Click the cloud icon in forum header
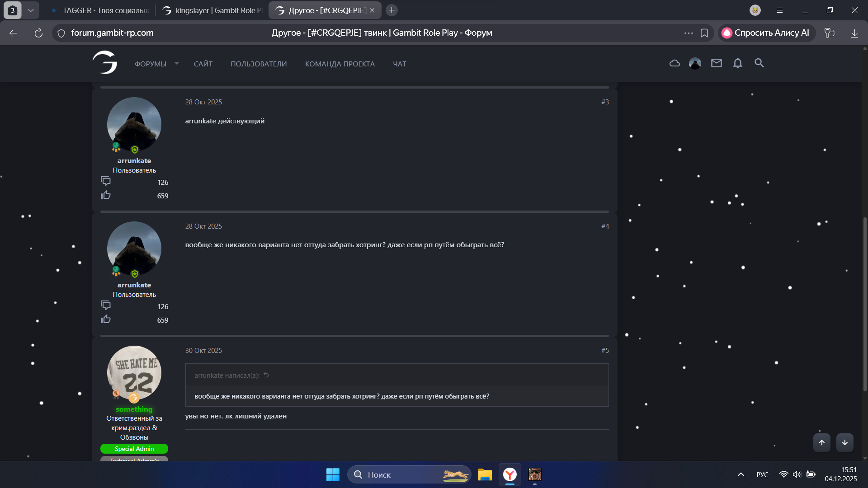 pyautogui.click(x=675, y=63)
